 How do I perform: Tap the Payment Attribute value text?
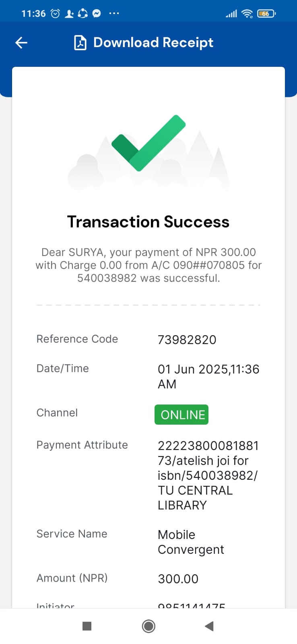point(208,475)
